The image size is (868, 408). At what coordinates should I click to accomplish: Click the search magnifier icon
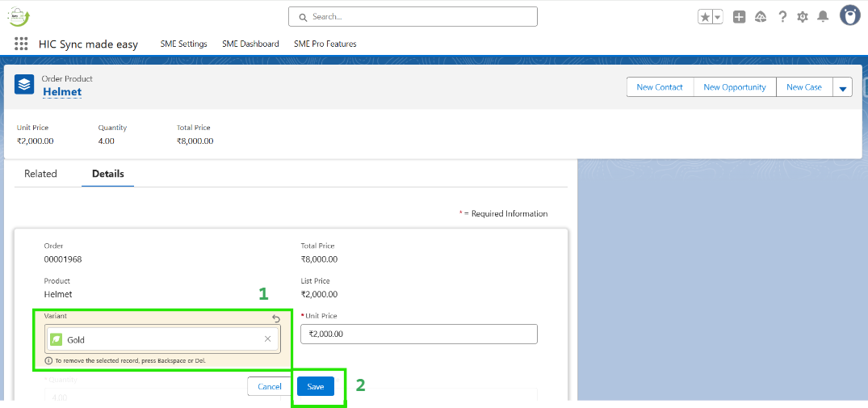tap(303, 17)
